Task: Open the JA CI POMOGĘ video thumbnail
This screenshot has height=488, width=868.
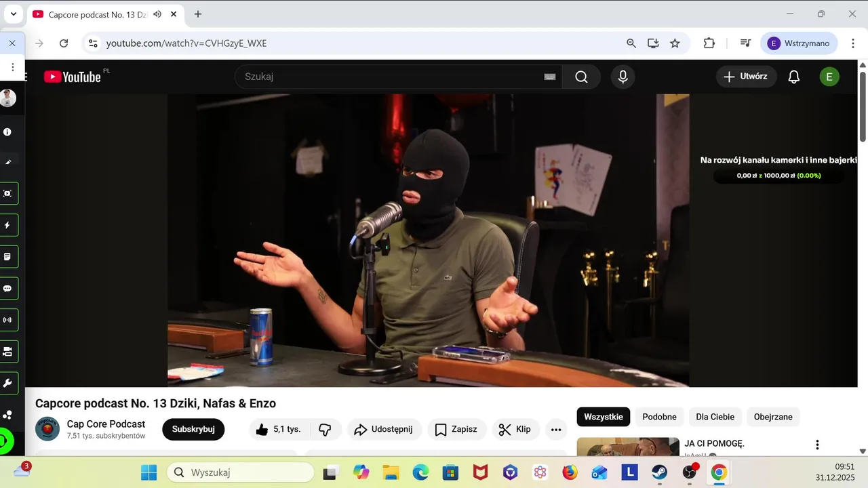Action: (x=628, y=447)
